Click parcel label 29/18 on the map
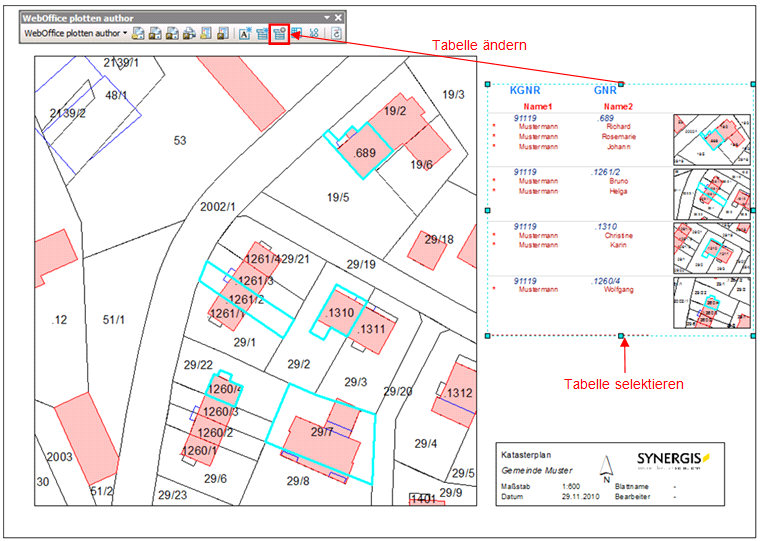760x541 pixels. [x=439, y=239]
